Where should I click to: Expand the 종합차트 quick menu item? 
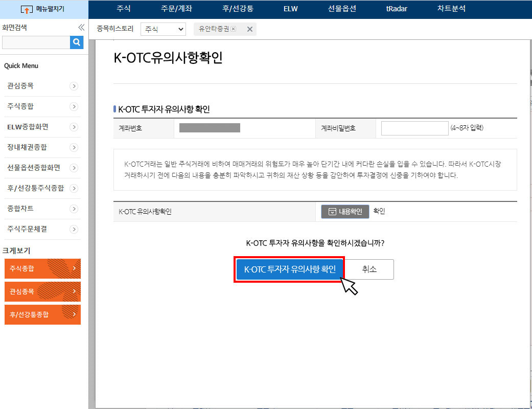[x=42, y=209]
